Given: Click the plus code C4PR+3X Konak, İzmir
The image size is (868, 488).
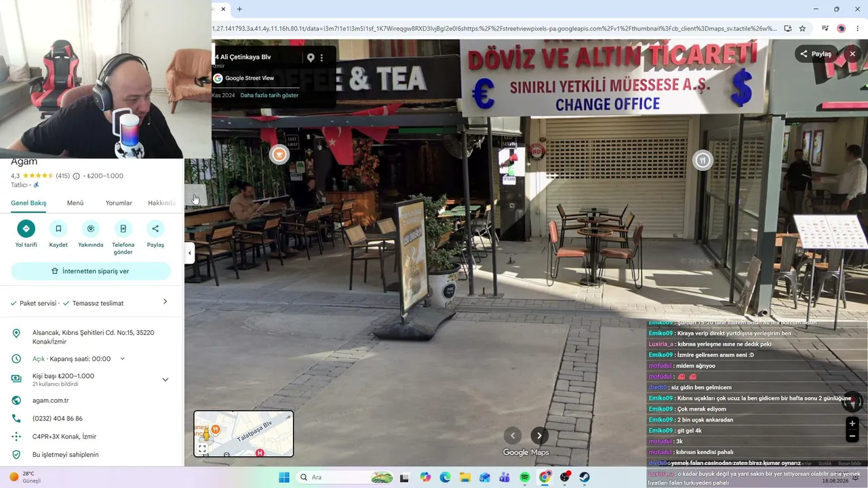Looking at the screenshot, I should [x=64, y=436].
